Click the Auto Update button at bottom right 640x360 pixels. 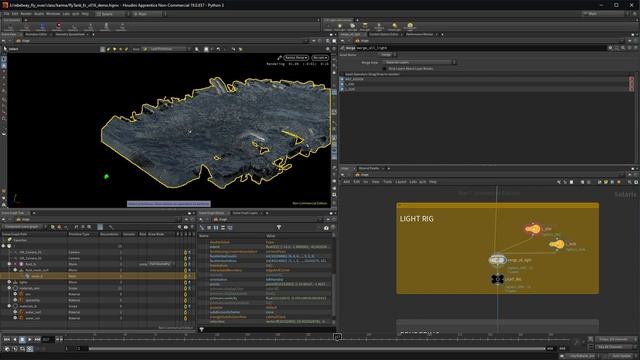tap(622, 356)
